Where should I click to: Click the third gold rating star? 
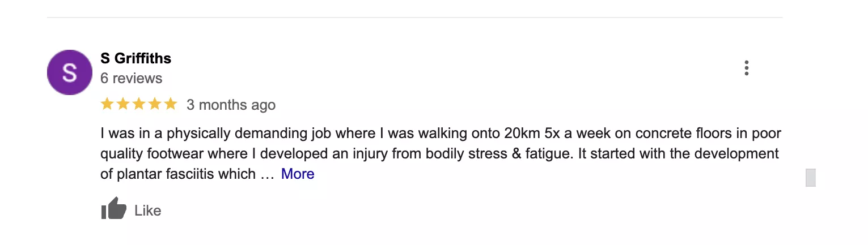coord(138,104)
